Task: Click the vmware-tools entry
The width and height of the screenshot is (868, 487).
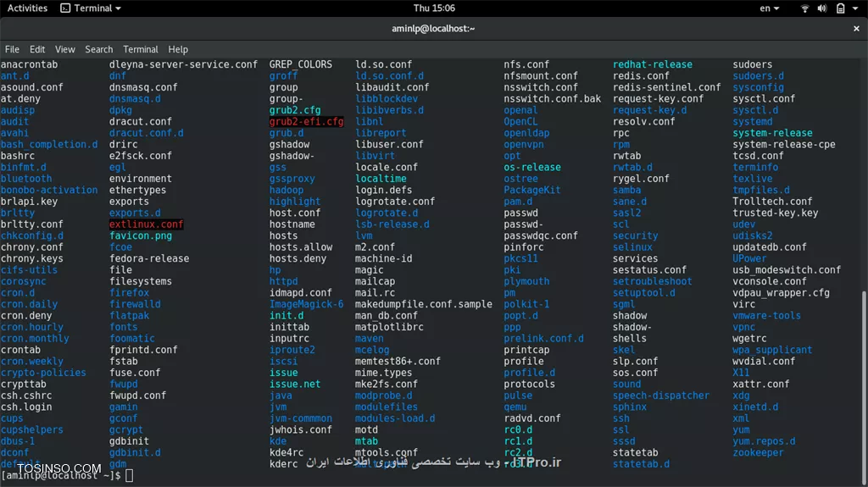Action: 766,315
